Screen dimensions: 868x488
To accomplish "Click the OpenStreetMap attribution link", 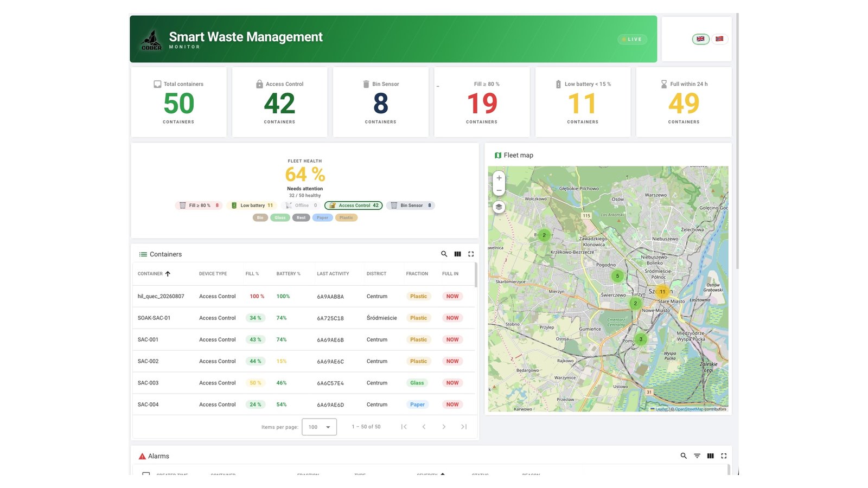I will point(689,409).
